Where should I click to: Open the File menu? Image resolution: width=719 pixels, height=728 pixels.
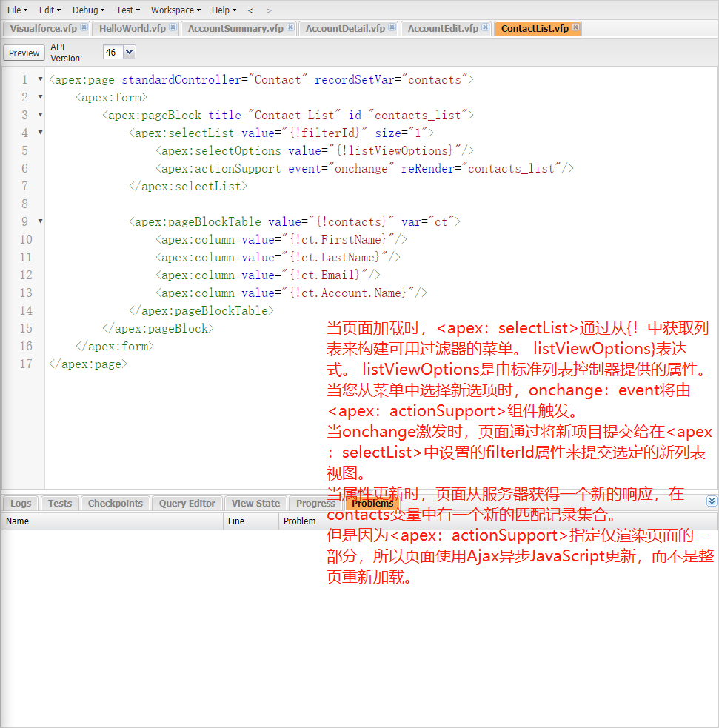click(17, 10)
